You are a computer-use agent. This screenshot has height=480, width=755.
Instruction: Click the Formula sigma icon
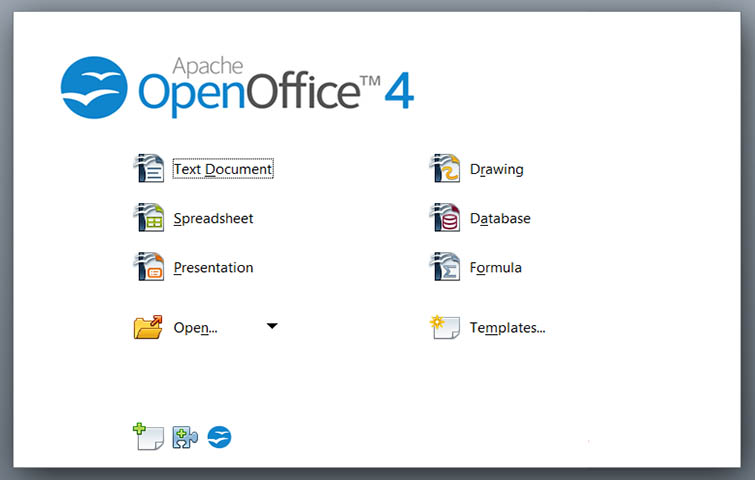(444, 266)
